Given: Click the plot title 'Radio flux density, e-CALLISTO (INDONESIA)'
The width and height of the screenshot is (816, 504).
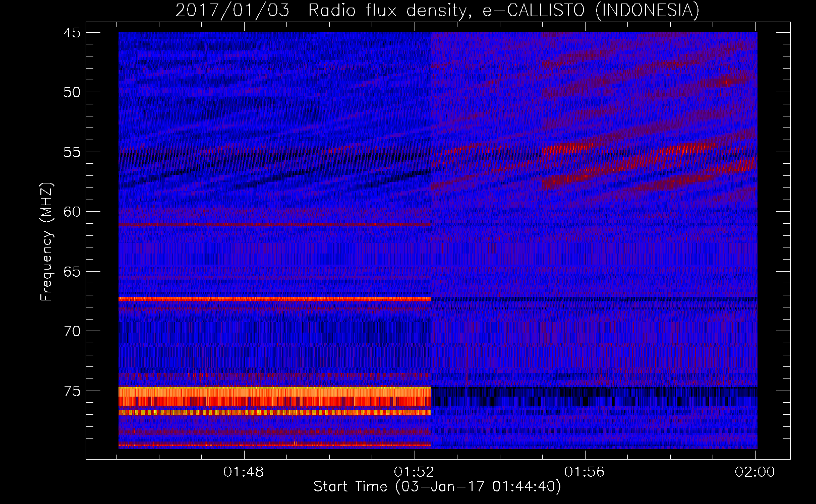Looking at the screenshot, I should click(503, 10).
